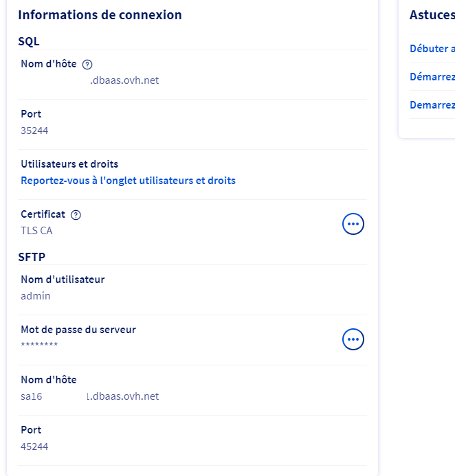This screenshot has height=476, width=455.
Task: Click the last link in the Astuces panel
Action: pyautogui.click(x=432, y=105)
